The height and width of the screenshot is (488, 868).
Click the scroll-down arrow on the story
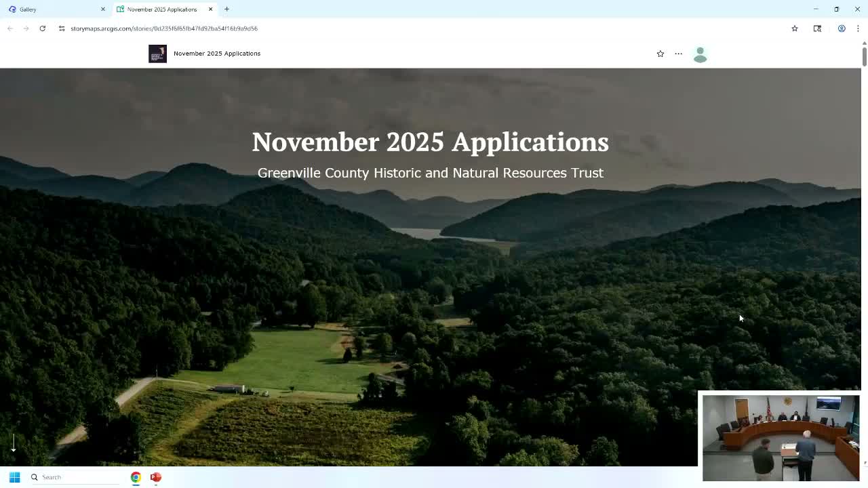tap(13, 443)
